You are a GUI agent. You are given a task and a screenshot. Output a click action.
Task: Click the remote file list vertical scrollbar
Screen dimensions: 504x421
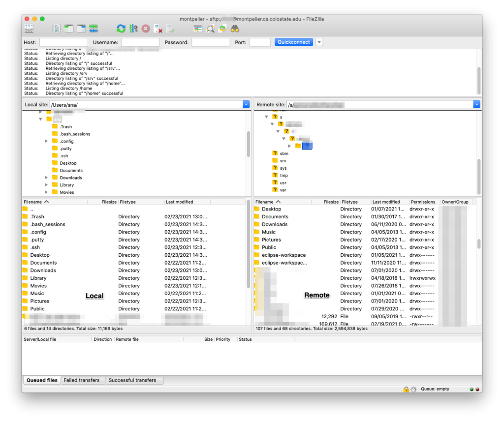tap(479, 244)
